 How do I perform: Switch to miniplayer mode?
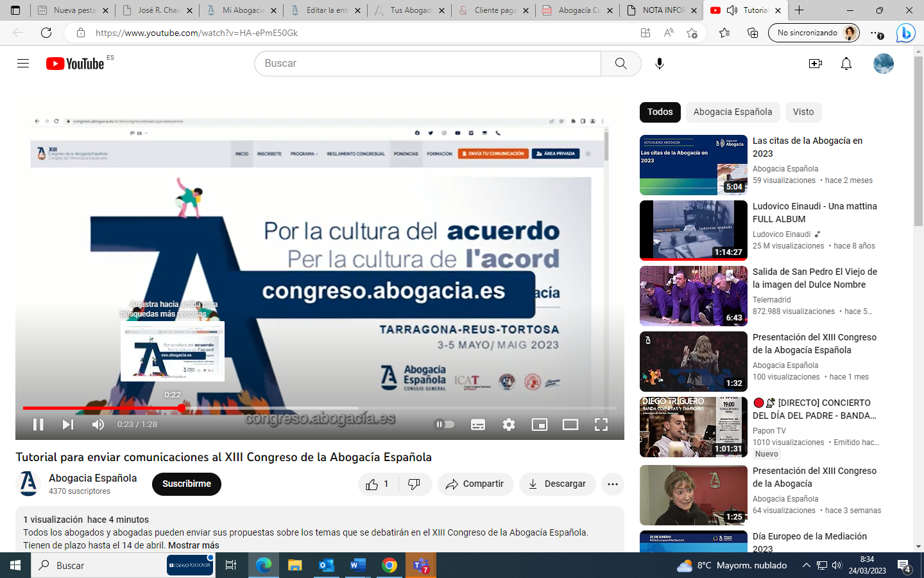(540, 425)
